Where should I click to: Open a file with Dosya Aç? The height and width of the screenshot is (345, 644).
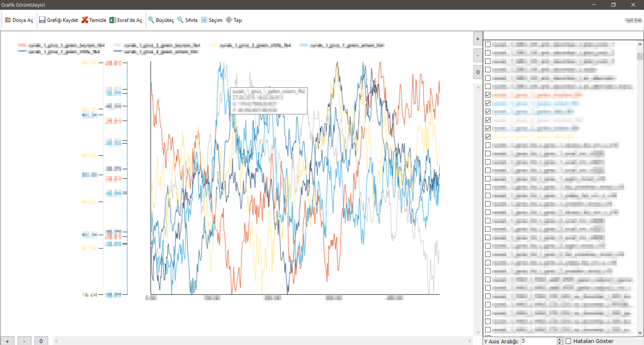[19, 20]
